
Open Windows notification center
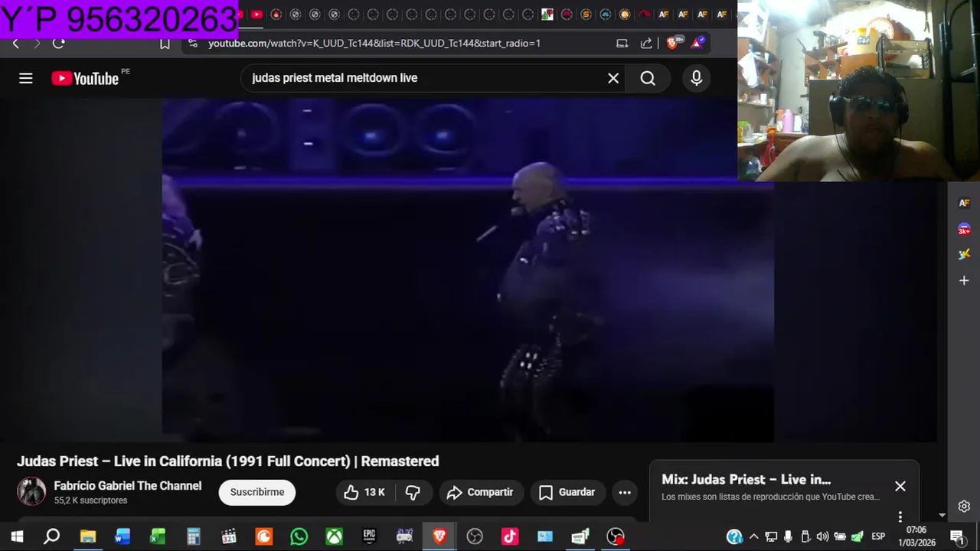click(x=956, y=536)
